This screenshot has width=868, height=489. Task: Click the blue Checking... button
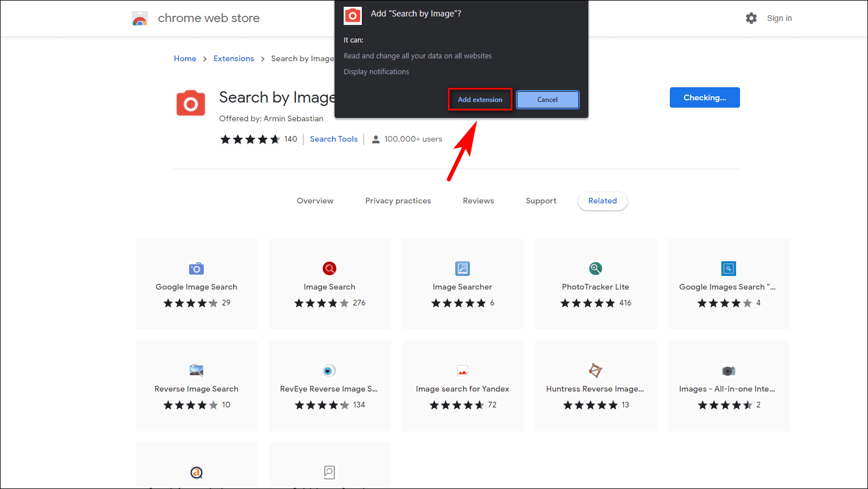704,97
